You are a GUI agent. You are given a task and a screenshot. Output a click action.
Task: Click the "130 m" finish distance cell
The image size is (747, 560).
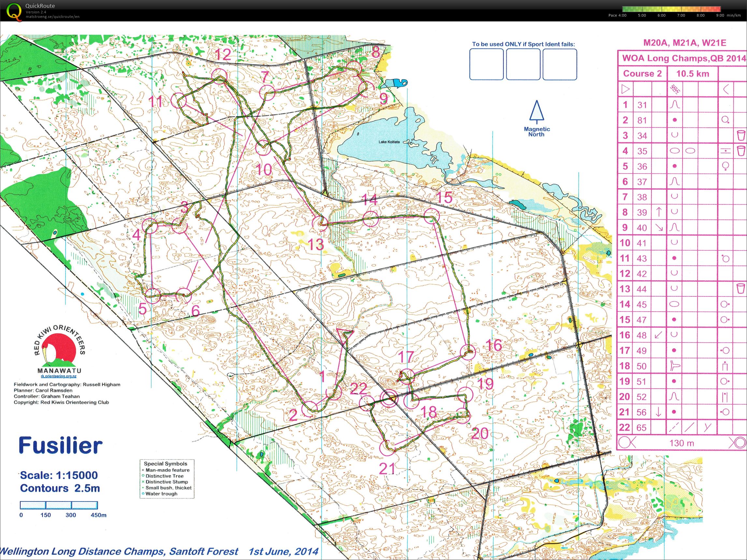tap(682, 443)
